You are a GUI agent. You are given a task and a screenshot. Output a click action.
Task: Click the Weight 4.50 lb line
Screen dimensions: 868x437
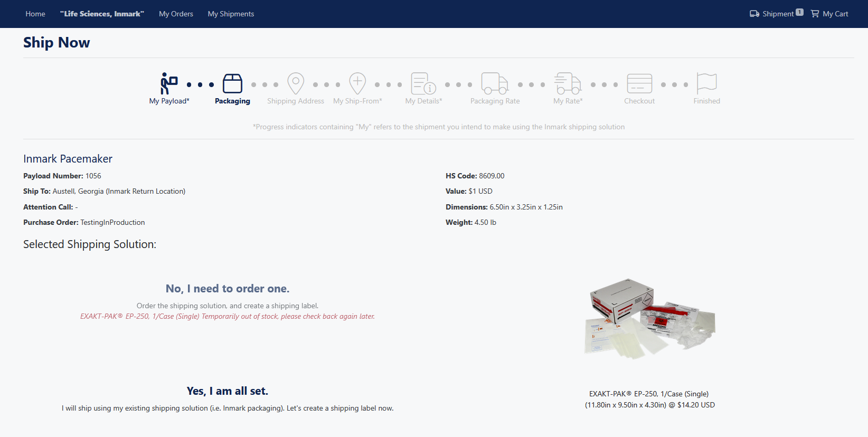[471, 222]
